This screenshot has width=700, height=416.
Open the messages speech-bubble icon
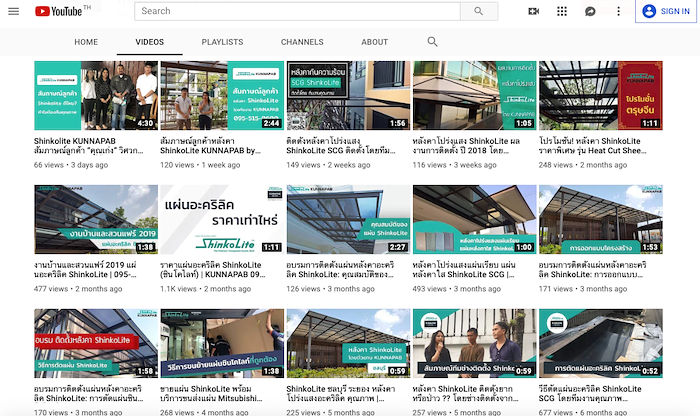coord(590,11)
